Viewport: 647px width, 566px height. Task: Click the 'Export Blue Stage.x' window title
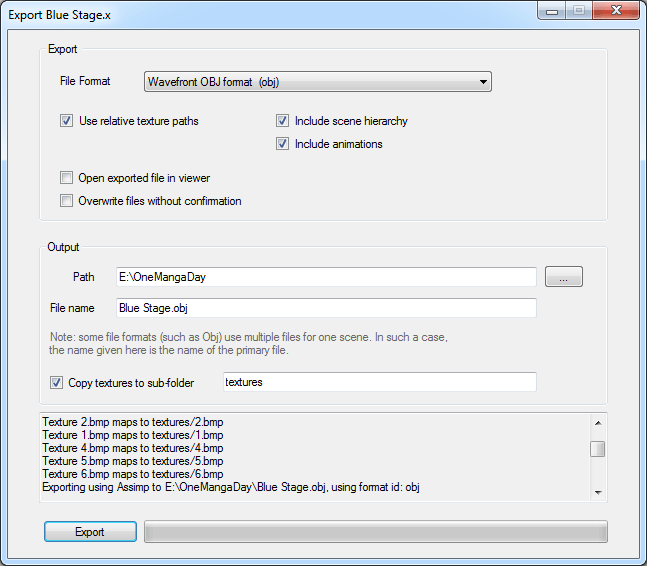(x=59, y=15)
